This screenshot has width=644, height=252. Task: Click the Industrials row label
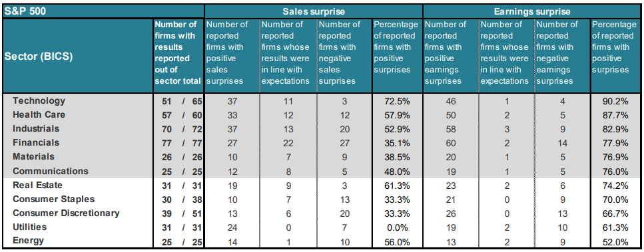pos(36,129)
